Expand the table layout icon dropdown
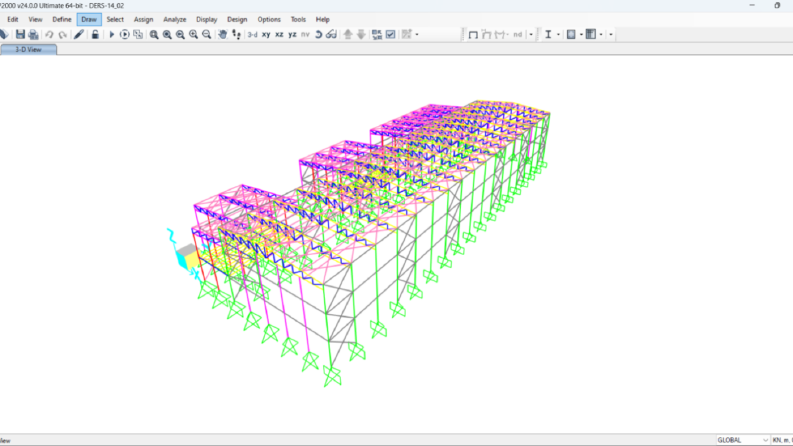Viewport: 793px width, 446px height. (x=601, y=34)
